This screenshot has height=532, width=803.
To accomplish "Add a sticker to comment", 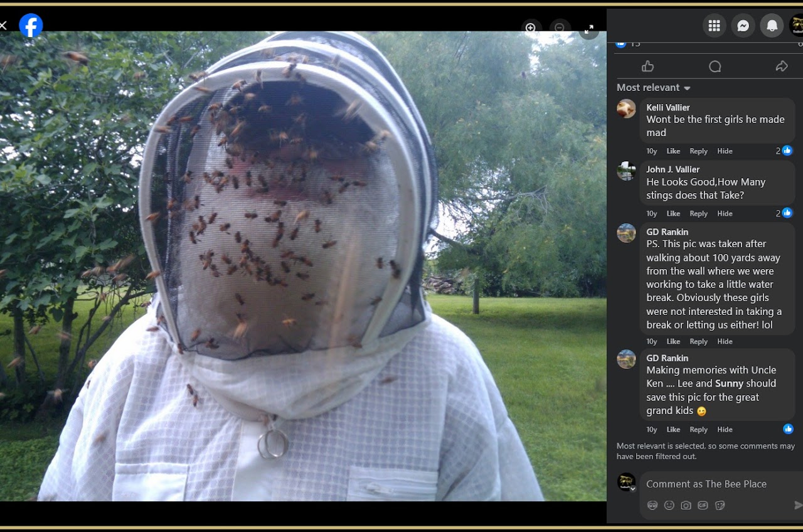I will [720, 505].
